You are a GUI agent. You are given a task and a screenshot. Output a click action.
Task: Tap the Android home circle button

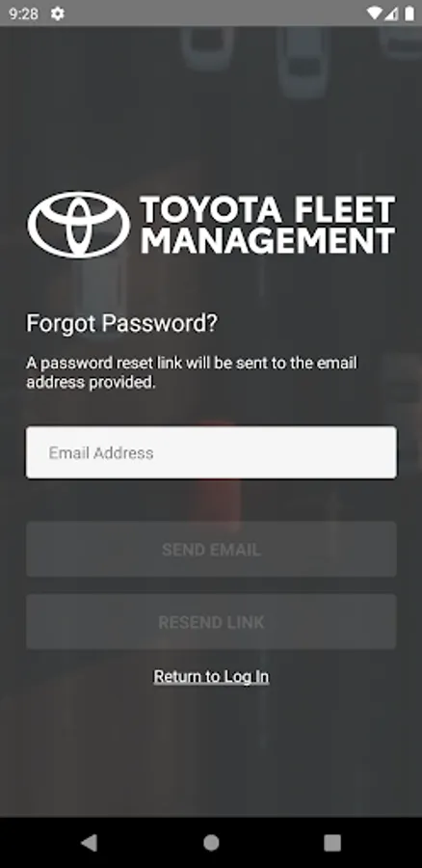coord(211,843)
